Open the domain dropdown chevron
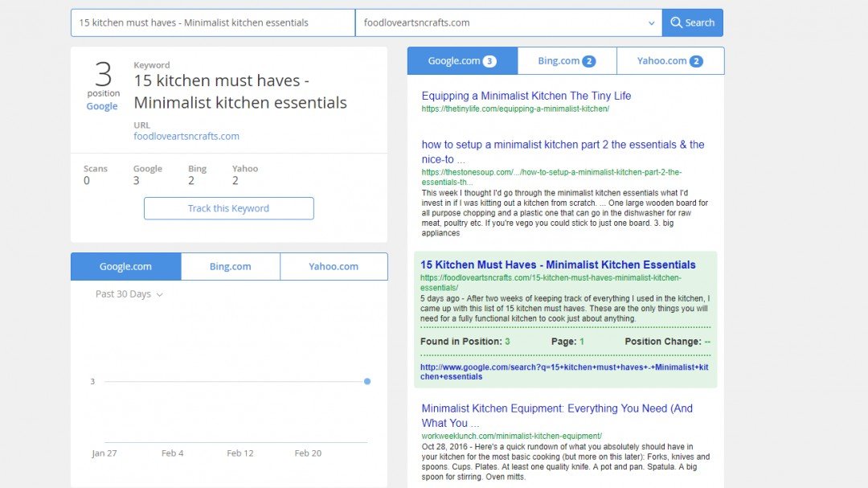 pyautogui.click(x=651, y=23)
